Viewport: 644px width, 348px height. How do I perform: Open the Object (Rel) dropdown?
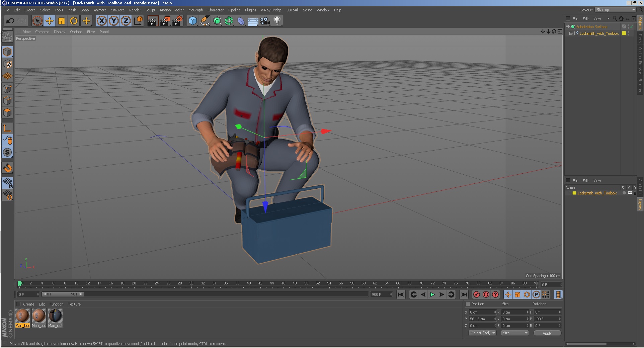[x=482, y=333]
